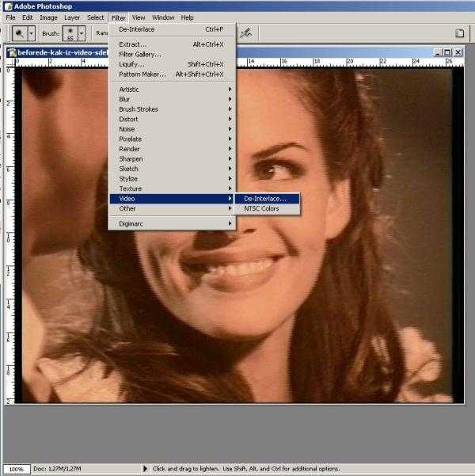
Task: Open the tool preset picker arrow
Action: tap(32, 33)
